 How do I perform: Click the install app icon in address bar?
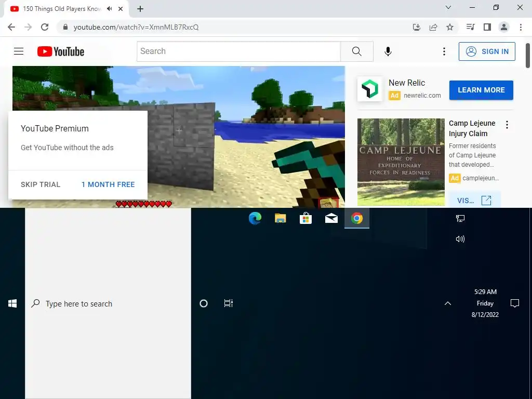pyautogui.click(x=416, y=27)
